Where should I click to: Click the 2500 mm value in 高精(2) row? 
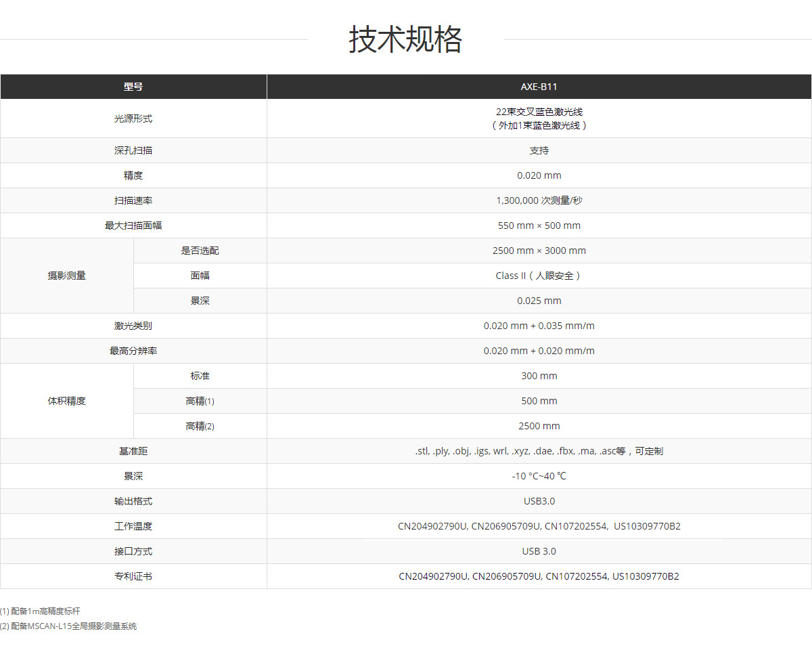[x=539, y=426]
